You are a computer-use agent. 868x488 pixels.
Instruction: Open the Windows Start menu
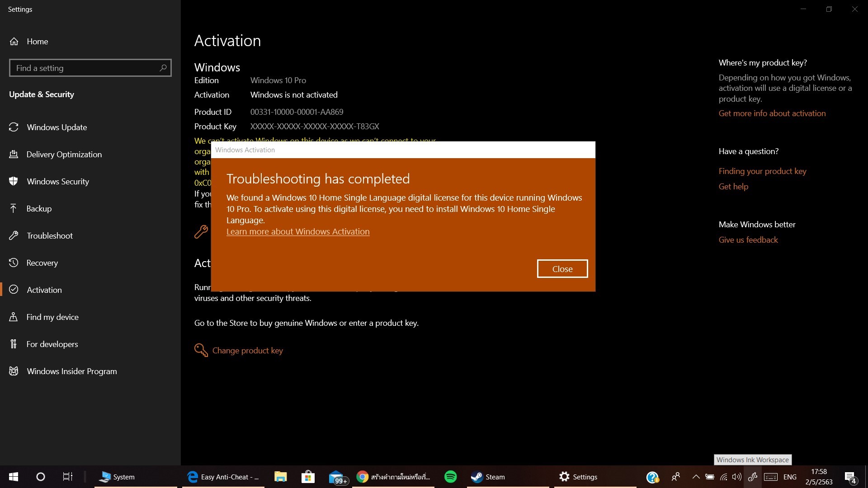pos(14,477)
